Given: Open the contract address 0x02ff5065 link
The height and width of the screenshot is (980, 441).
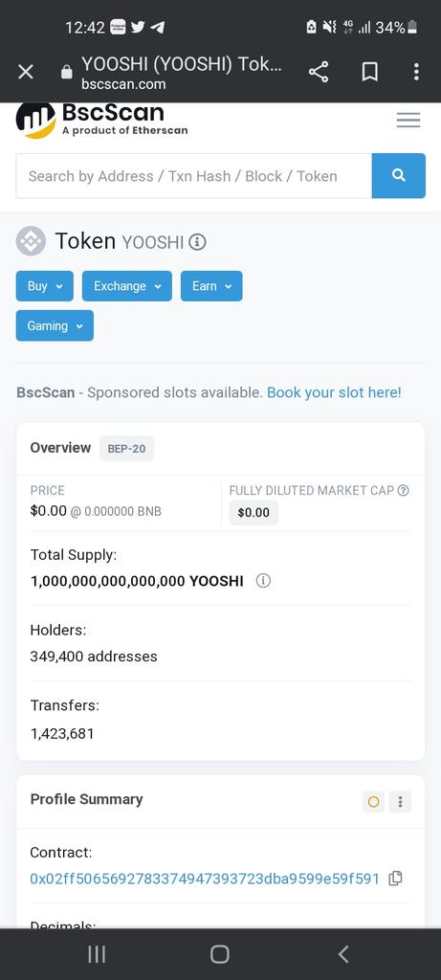Looking at the screenshot, I should 205,879.
